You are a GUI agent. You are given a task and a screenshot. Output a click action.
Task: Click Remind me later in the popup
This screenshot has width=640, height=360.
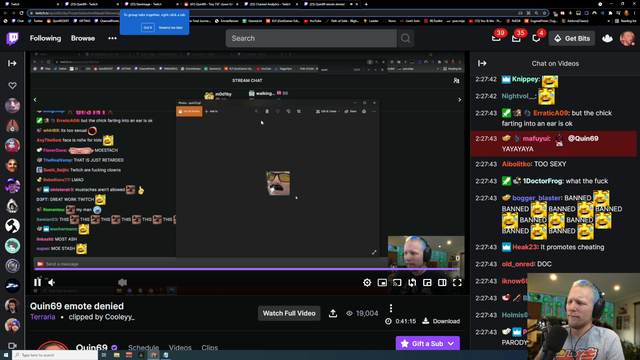pyautogui.click(x=171, y=27)
